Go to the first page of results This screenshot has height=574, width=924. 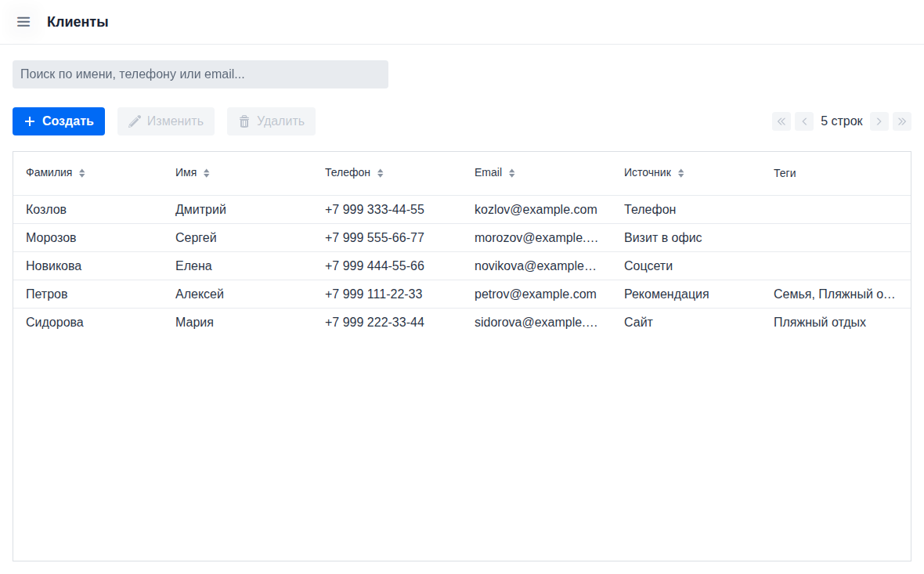(781, 121)
